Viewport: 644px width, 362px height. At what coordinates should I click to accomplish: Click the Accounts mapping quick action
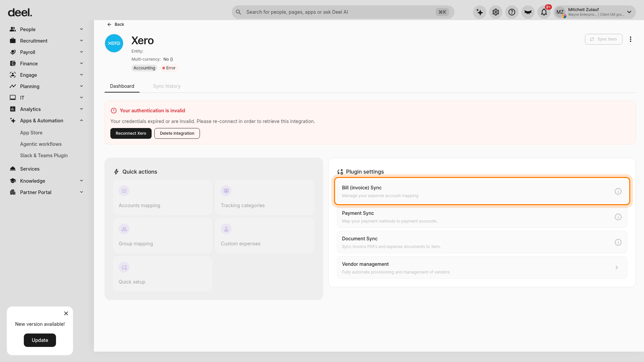[163, 197]
